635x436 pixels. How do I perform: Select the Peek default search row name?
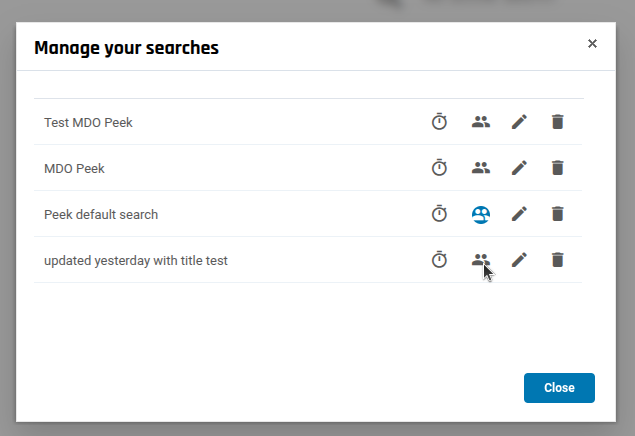coord(101,214)
